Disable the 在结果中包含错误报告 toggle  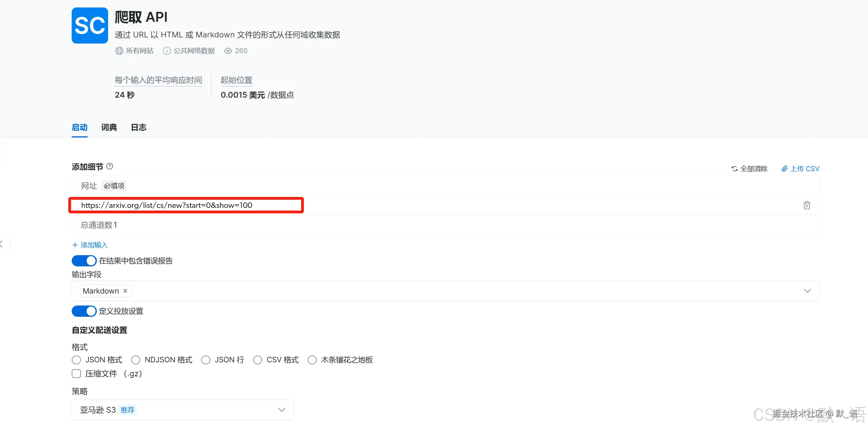point(84,260)
